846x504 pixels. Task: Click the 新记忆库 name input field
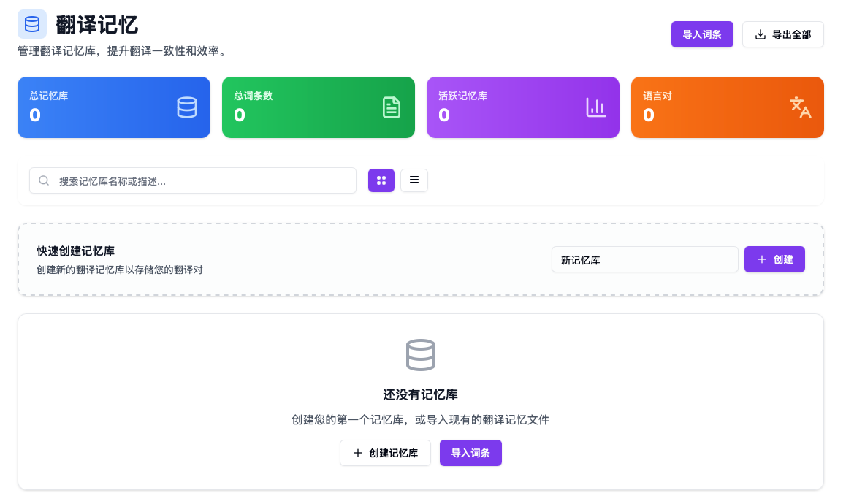(644, 259)
